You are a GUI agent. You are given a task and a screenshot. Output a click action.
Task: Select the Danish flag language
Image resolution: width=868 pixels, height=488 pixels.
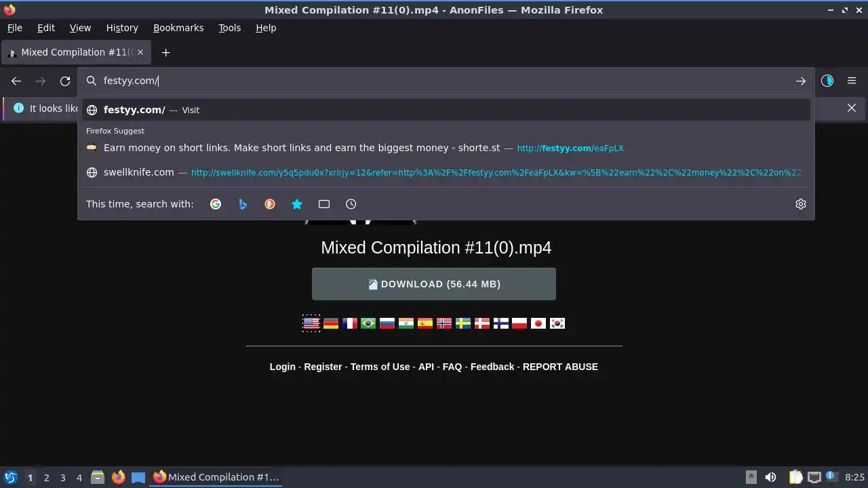coord(482,323)
